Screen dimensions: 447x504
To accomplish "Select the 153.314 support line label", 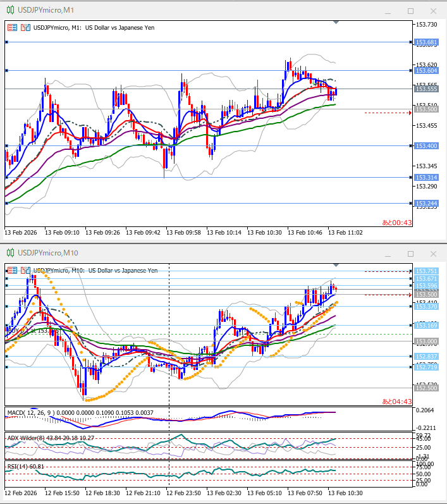I will tap(426, 178).
